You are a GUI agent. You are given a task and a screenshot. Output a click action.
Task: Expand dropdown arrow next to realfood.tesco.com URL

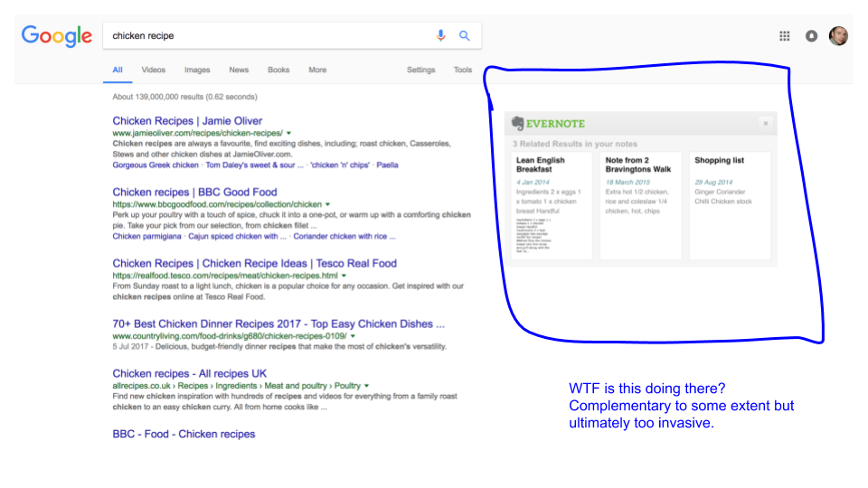(344, 276)
